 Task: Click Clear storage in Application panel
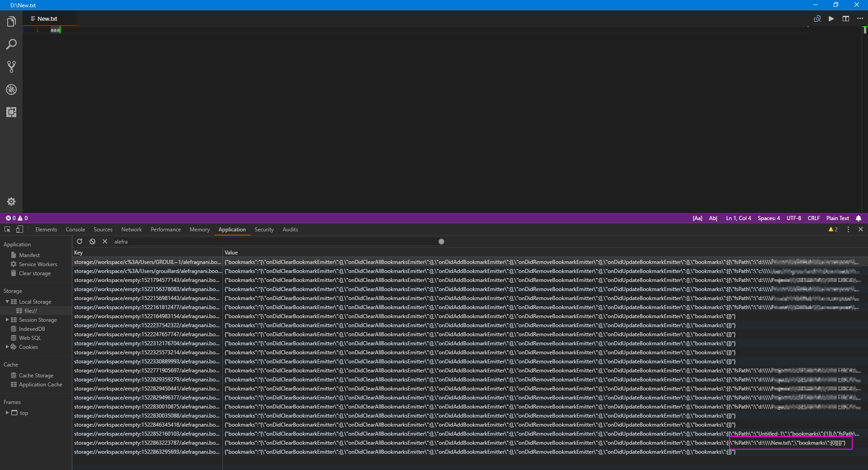click(x=36, y=273)
